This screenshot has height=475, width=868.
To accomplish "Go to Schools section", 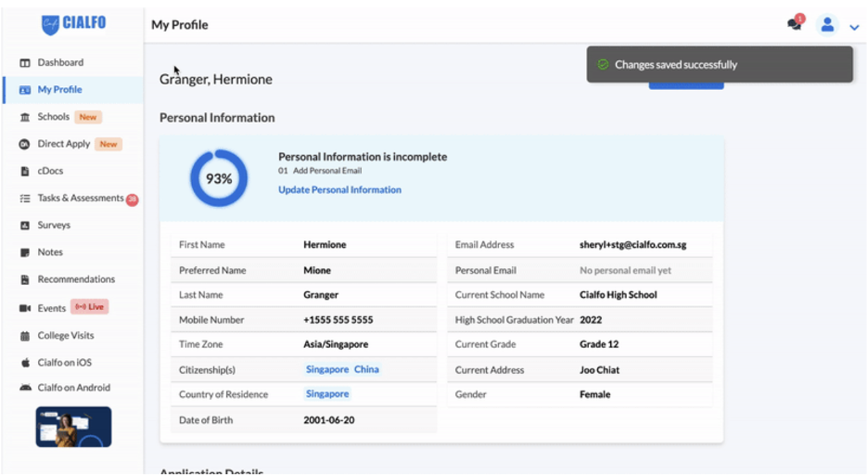I will pos(54,117).
